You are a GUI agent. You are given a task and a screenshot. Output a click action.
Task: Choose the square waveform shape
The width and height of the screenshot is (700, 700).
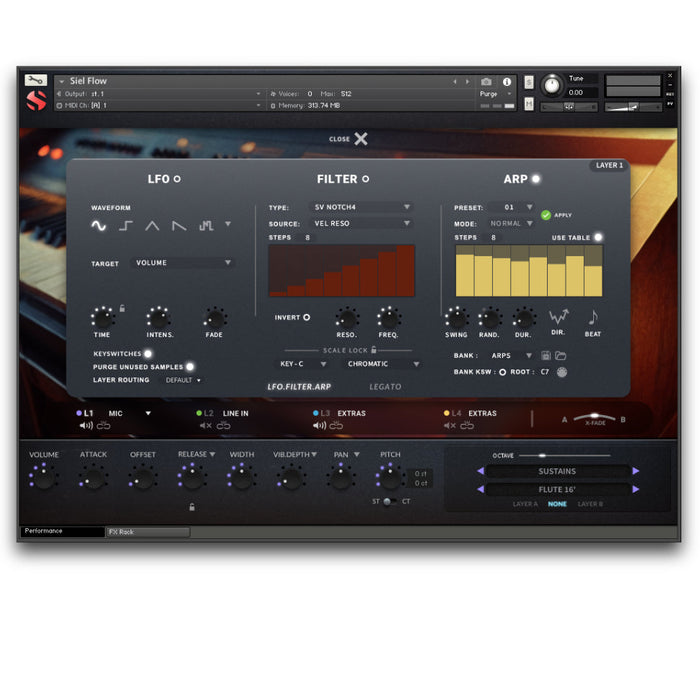click(x=125, y=226)
